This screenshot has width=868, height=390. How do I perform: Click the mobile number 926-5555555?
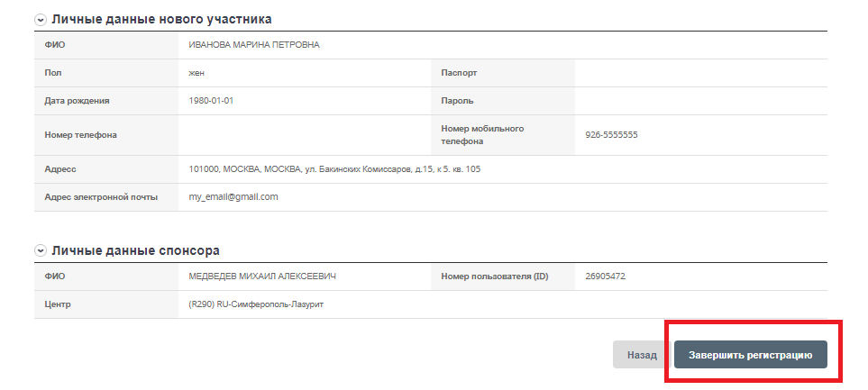[611, 135]
